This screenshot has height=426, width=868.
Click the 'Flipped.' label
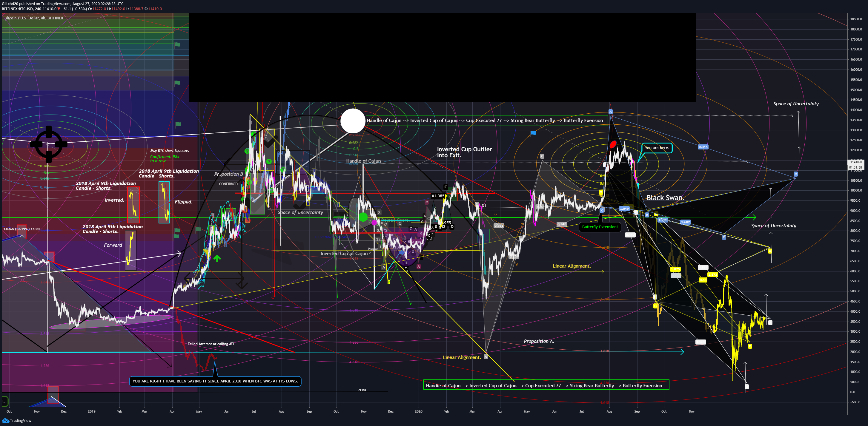point(183,202)
